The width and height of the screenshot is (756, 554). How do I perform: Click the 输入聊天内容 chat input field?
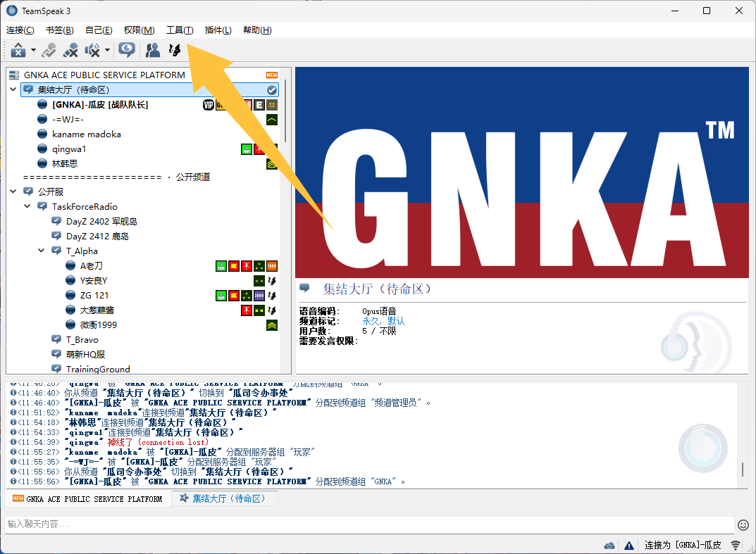[369, 524]
